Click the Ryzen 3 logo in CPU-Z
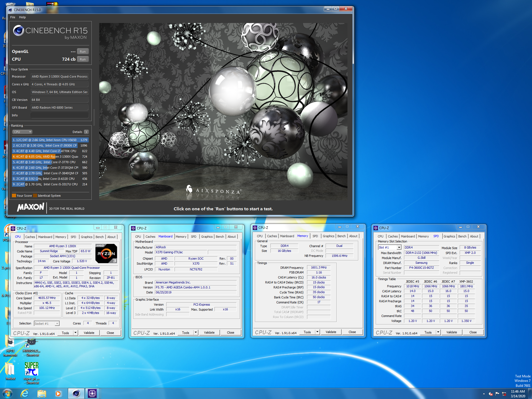Screen dimensions: 532x399 click(x=106, y=254)
